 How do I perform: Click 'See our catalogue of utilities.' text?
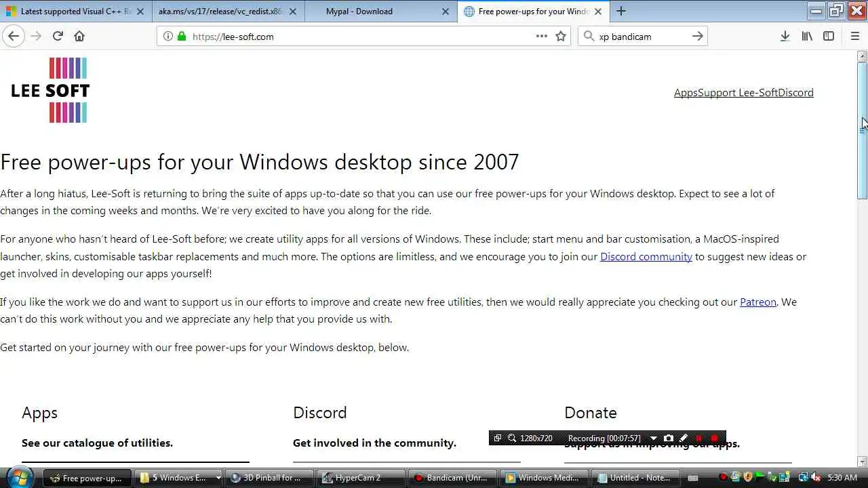click(x=97, y=443)
